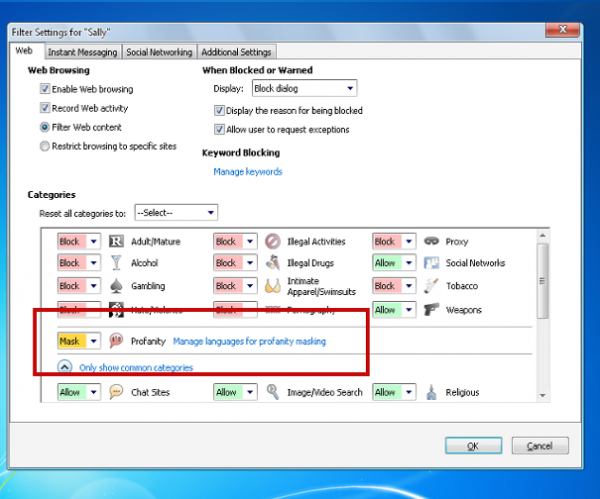Open the Intimate Apparel/Swimsuits Block dropdown
This screenshot has width=600, height=499.
(235, 286)
